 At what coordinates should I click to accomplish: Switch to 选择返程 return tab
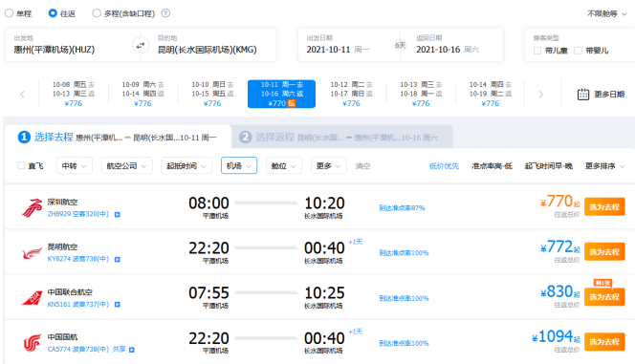tap(341, 138)
